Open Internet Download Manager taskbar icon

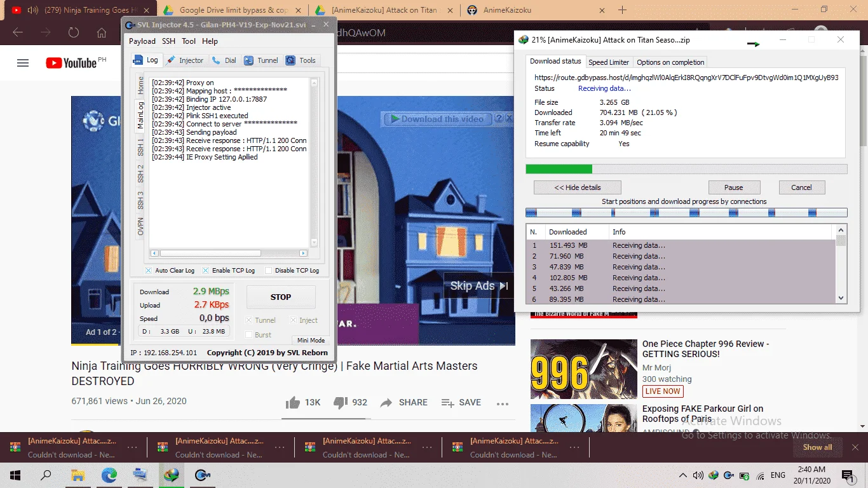coord(171,475)
